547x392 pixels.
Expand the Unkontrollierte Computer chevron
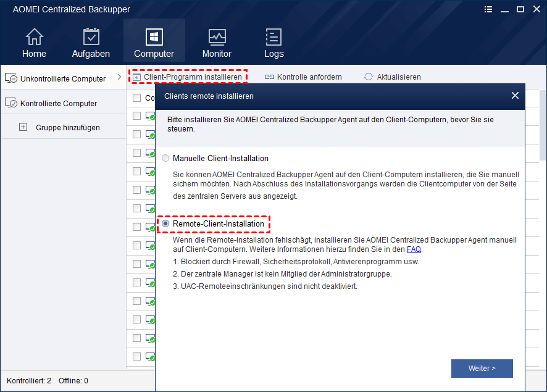[119, 77]
